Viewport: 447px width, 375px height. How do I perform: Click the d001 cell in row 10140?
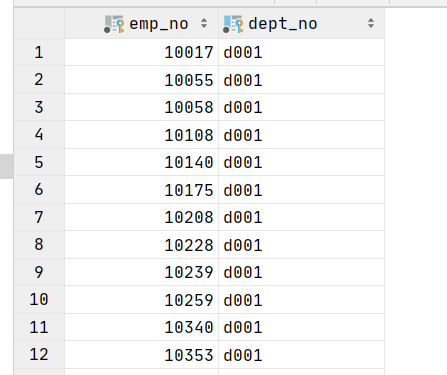(302, 162)
